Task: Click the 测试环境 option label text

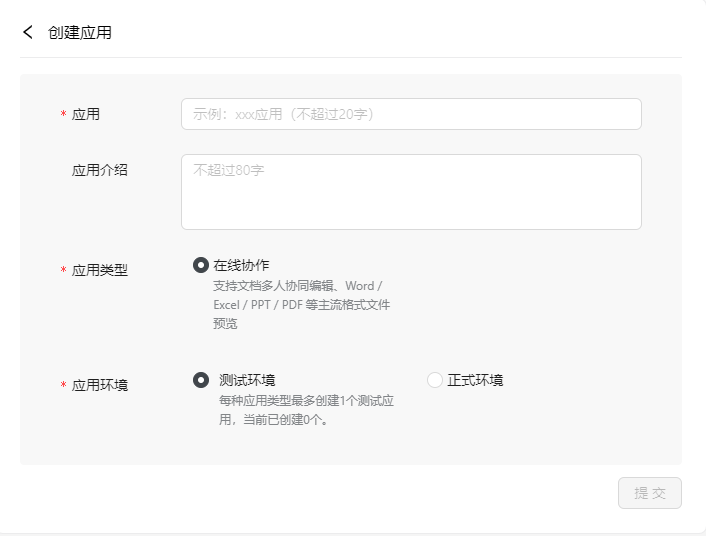Action: click(x=247, y=380)
